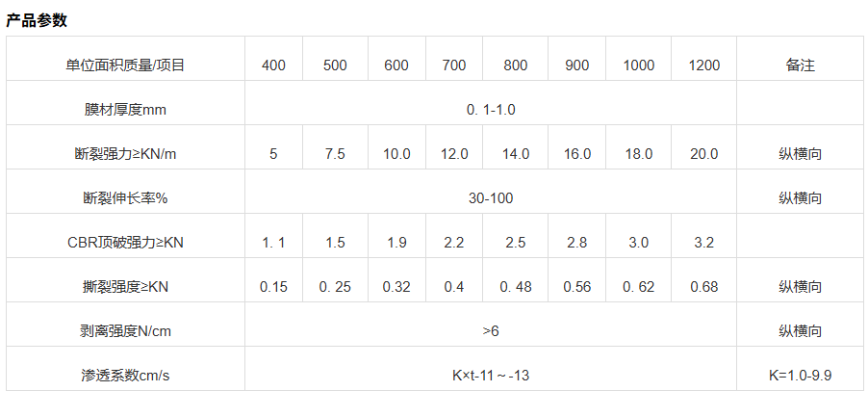Select the 单位面积质量/项目 header cell

[x=125, y=65]
